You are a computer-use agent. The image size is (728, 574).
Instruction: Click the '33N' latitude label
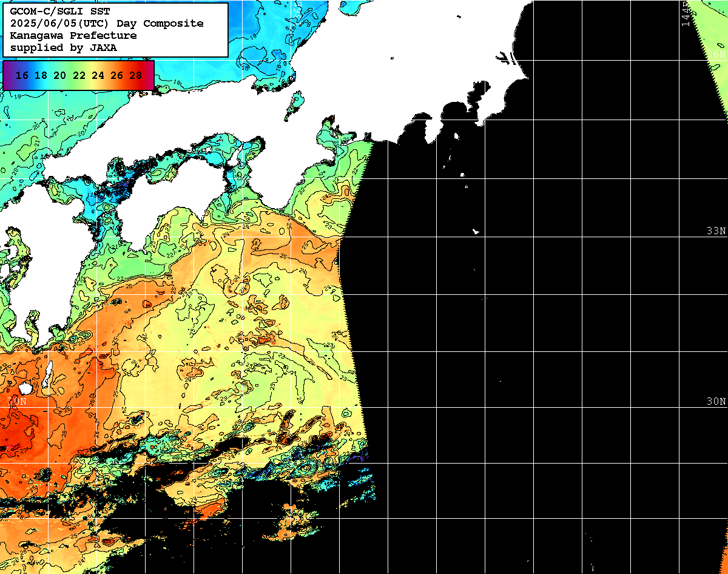tap(716, 231)
